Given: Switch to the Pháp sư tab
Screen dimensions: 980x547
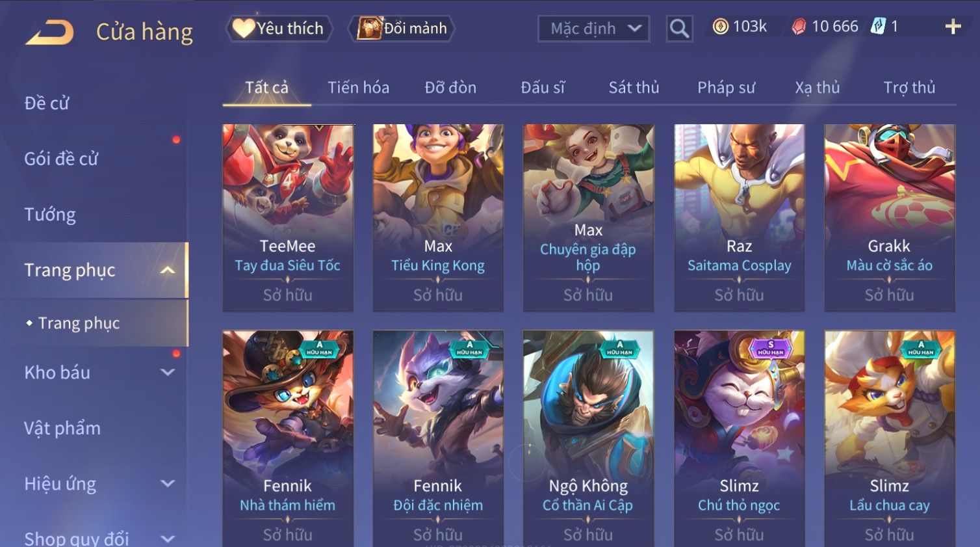Looking at the screenshot, I should (726, 88).
